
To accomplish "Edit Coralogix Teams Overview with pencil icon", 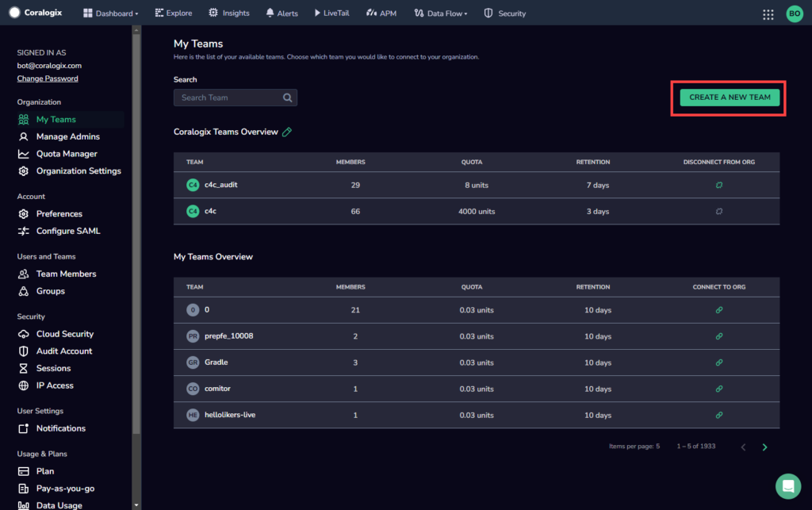I will (287, 132).
